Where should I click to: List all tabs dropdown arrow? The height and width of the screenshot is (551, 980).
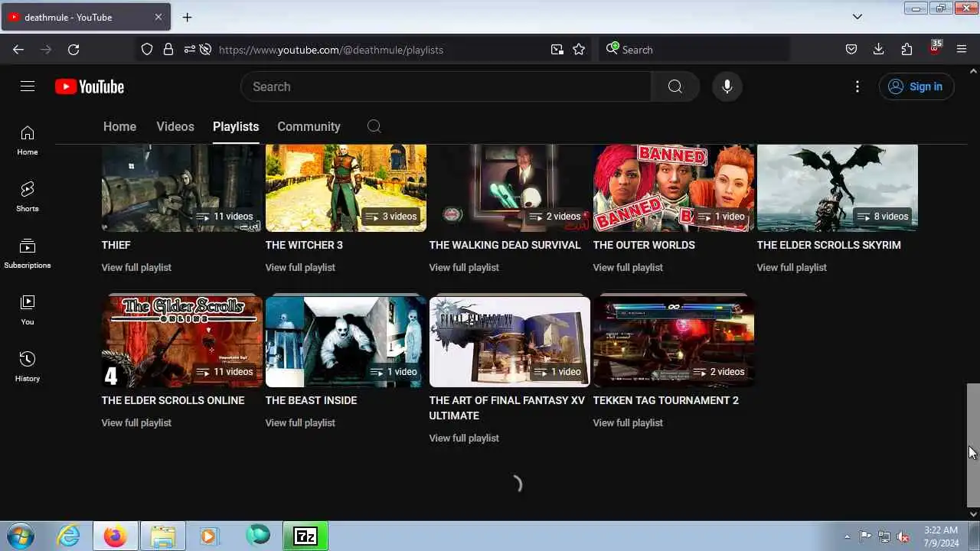pos(857,17)
